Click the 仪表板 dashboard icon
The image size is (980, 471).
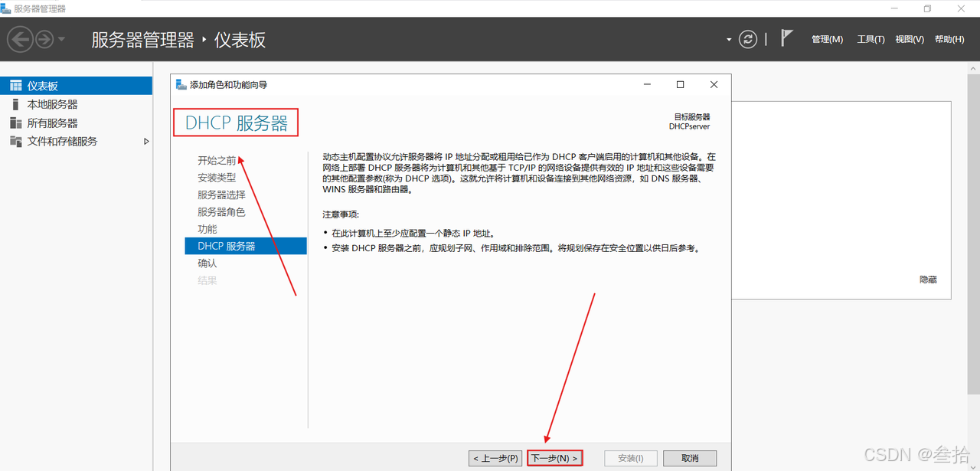pos(15,86)
